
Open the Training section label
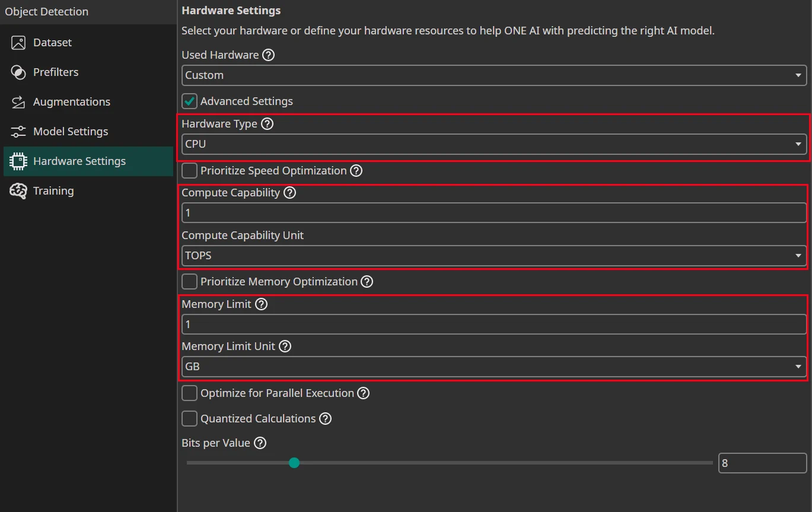click(x=53, y=191)
